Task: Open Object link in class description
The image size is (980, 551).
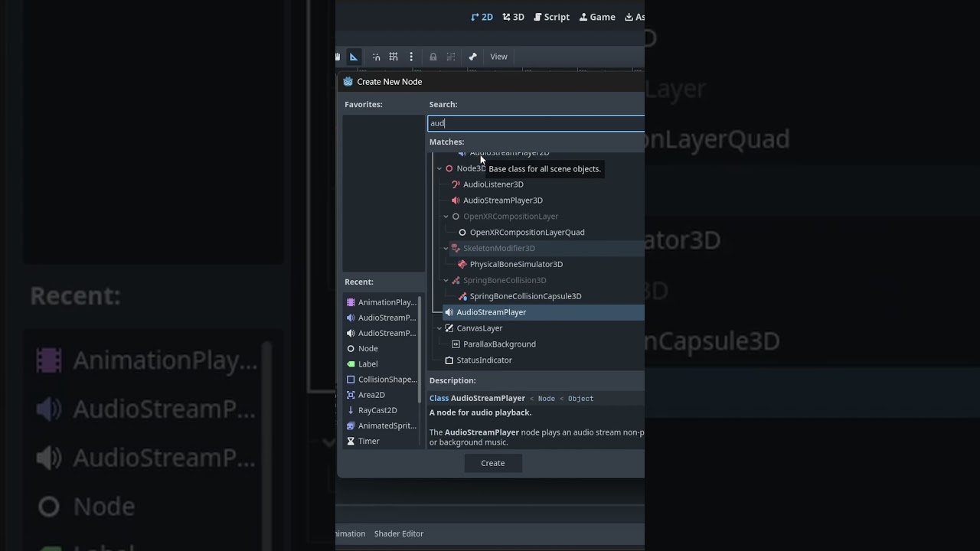Action: (x=580, y=399)
